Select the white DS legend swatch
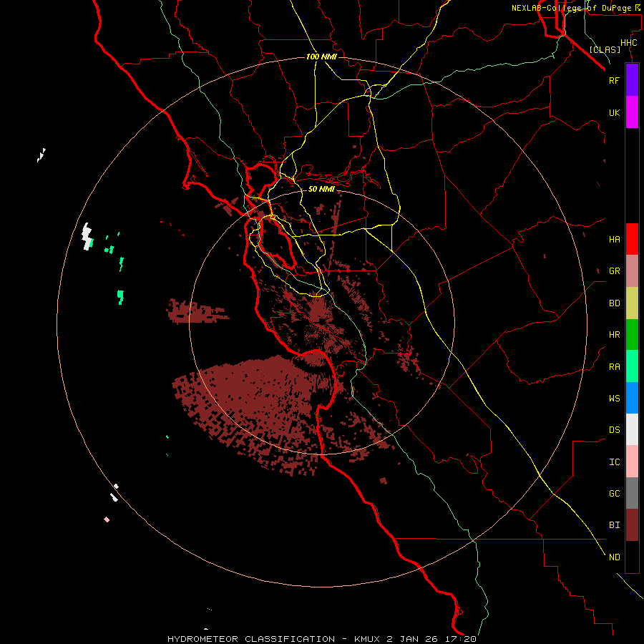The width and height of the screenshot is (644, 644). coord(632,429)
